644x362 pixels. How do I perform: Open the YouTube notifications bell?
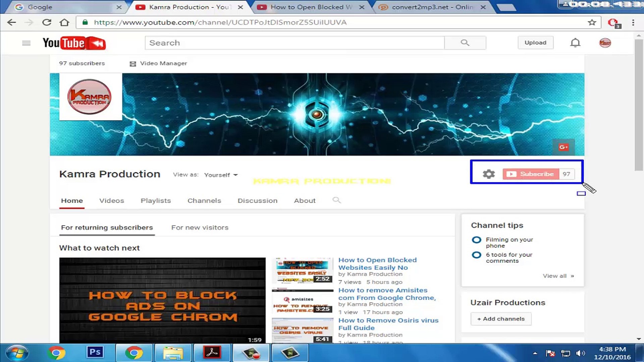tap(575, 43)
